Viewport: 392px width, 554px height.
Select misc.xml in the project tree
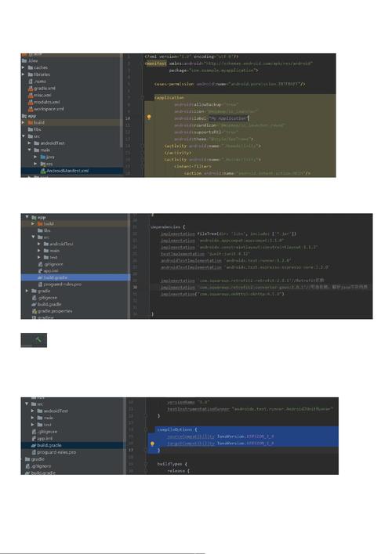point(43,95)
